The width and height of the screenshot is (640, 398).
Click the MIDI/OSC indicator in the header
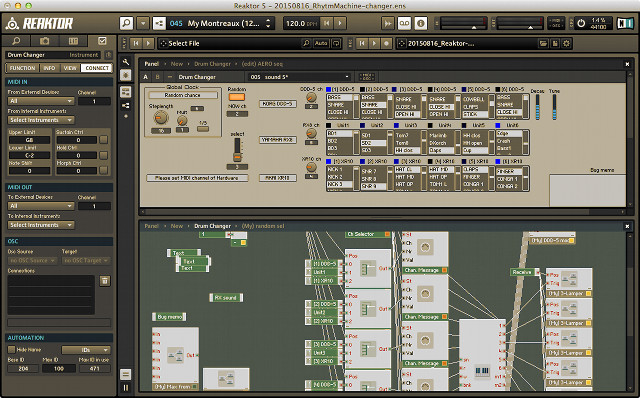[556, 23]
